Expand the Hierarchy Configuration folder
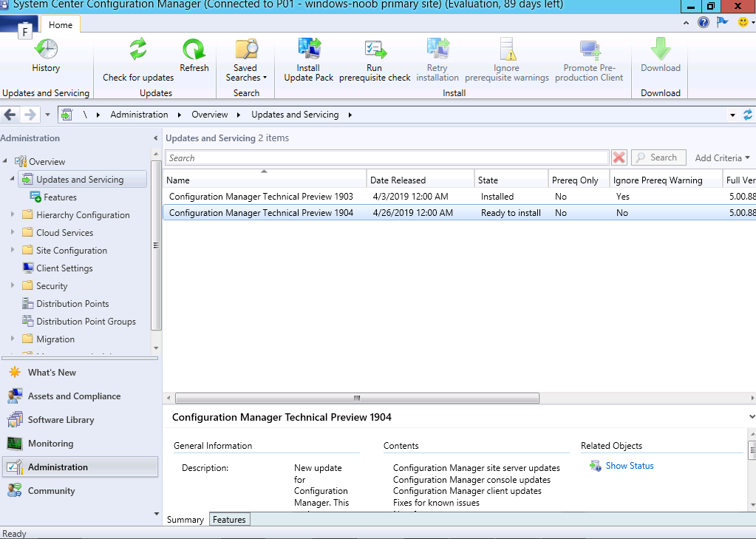The height and width of the screenshot is (539, 756). [x=13, y=214]
